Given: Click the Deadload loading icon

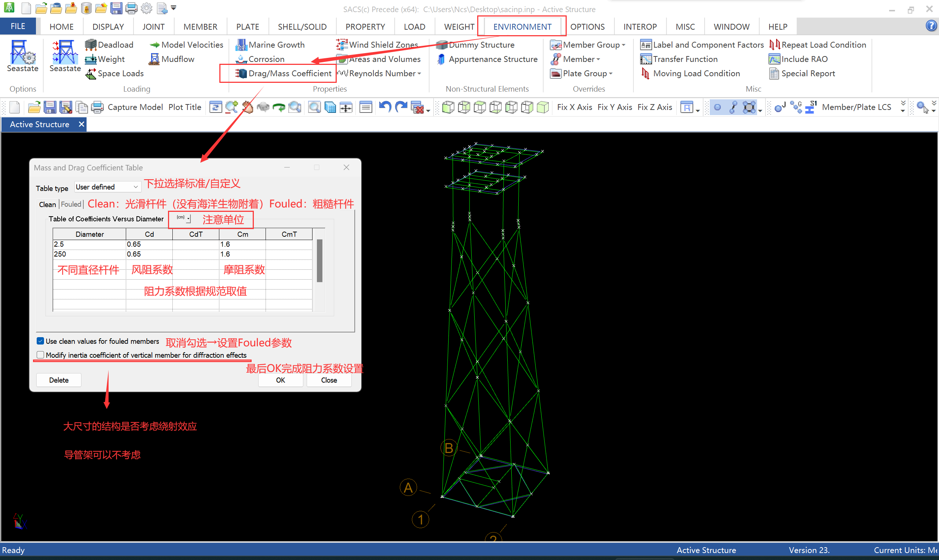Looking at the screenshot, I should pos(91,44).
